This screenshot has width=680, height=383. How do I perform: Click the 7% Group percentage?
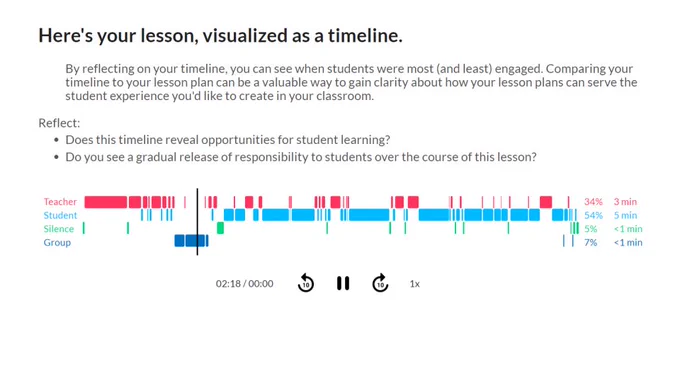click(x=591, y=242)
